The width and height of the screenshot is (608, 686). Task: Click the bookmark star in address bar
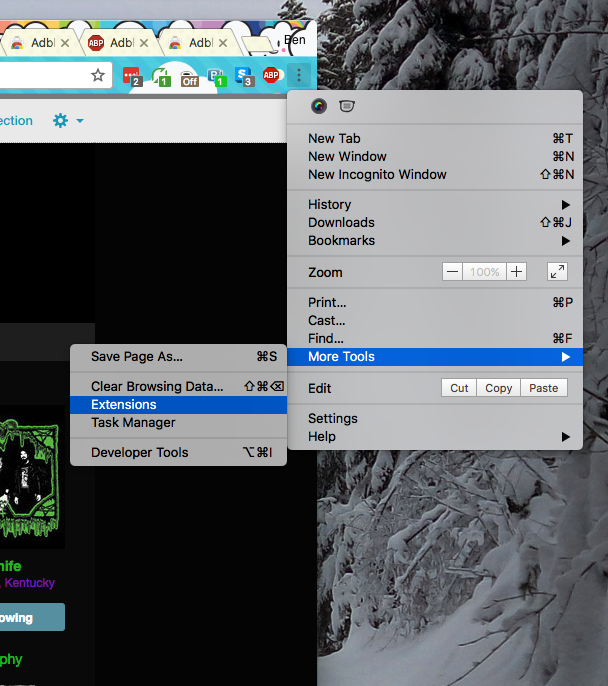pyautogui.click(x=98, y=75)
